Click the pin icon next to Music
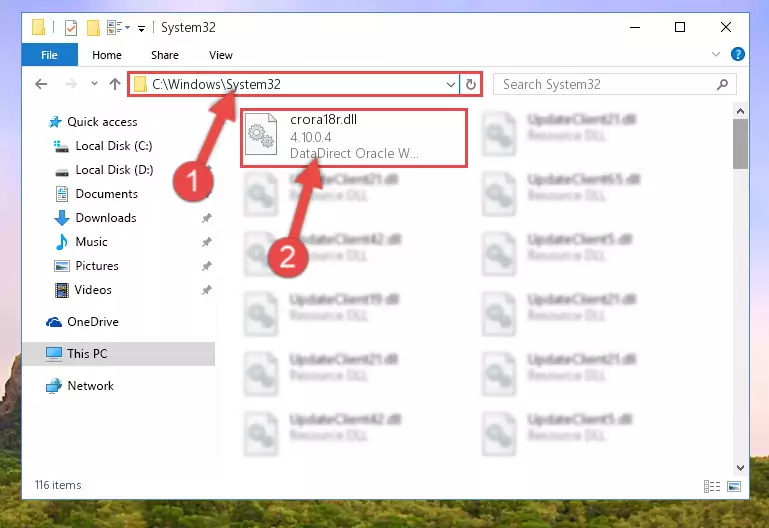This screenshot has width=769, height=528. tap(206, 242)
